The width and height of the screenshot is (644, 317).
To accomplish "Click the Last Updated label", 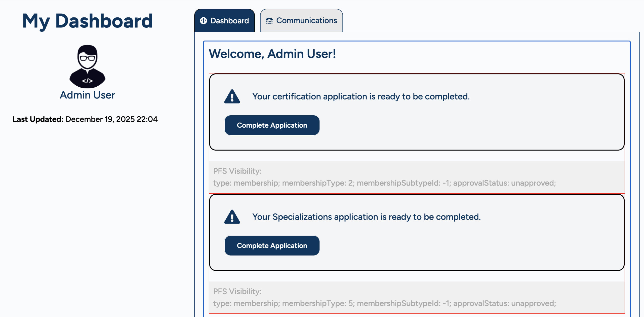I will 38,119.
